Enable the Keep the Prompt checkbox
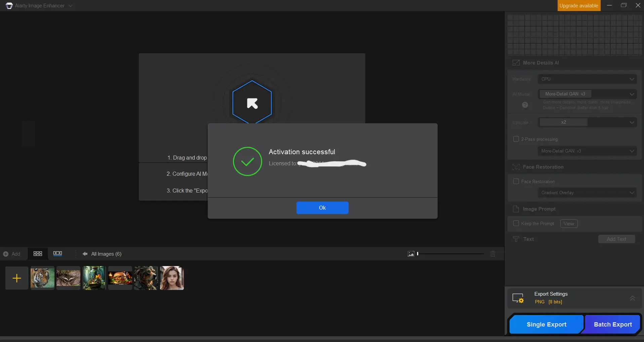Image resolution: width=644 pixels, height=342 pixels. pos(516,223)
